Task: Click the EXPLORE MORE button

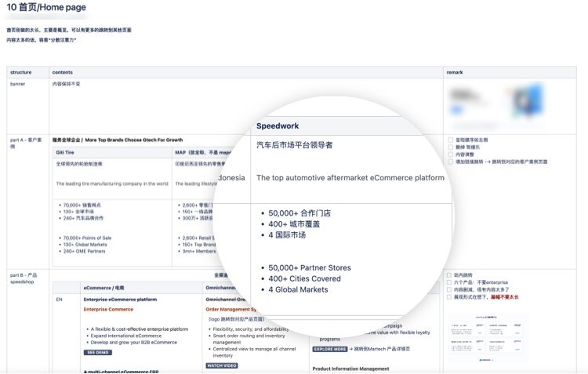Action: click(x=330, y=348)
